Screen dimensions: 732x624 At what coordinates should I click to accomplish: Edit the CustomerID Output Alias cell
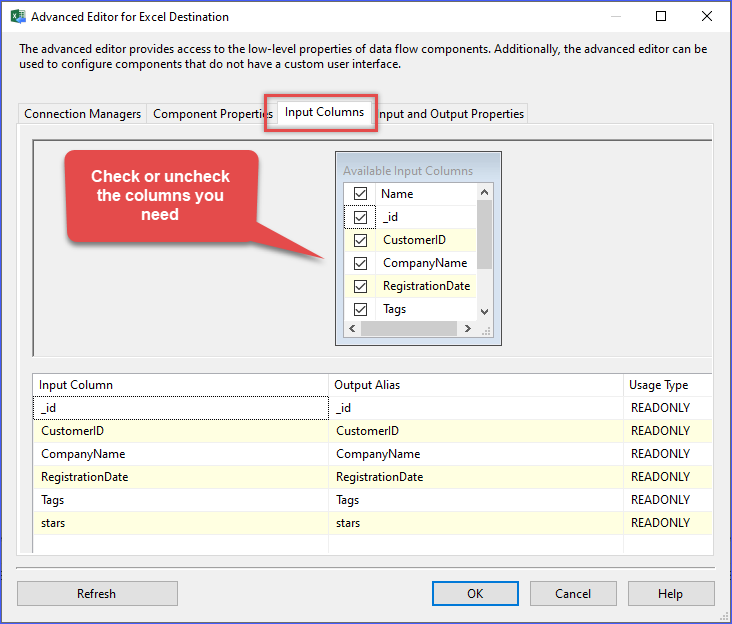(x=476, y=431)
